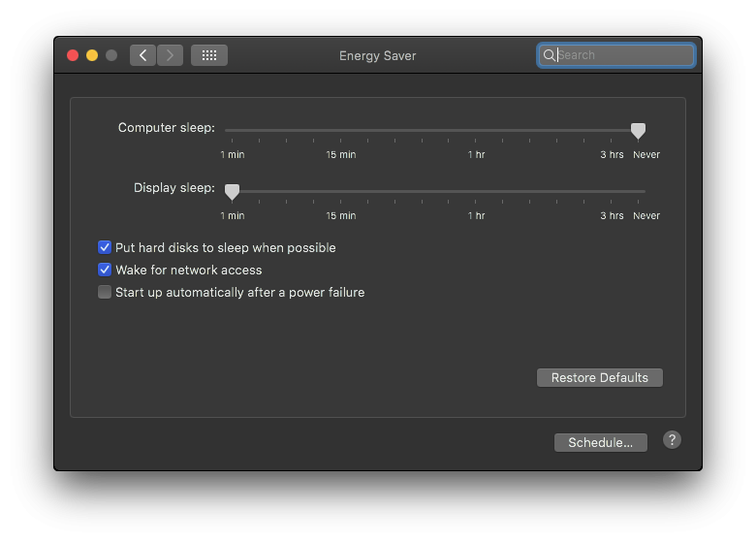This screenshot has height=542, width=756.
Task: Click 3 hrs label under Display sleep
Action: click(612, 215)
